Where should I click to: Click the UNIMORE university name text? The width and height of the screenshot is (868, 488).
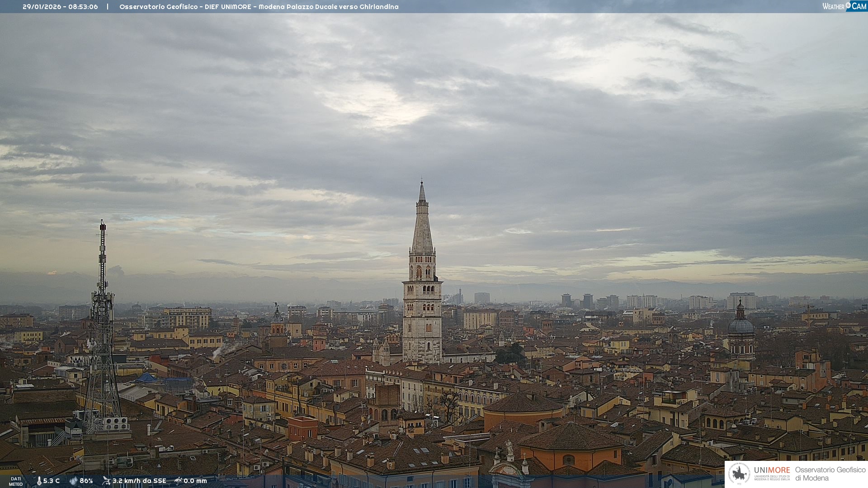click(x=772, y=471)
